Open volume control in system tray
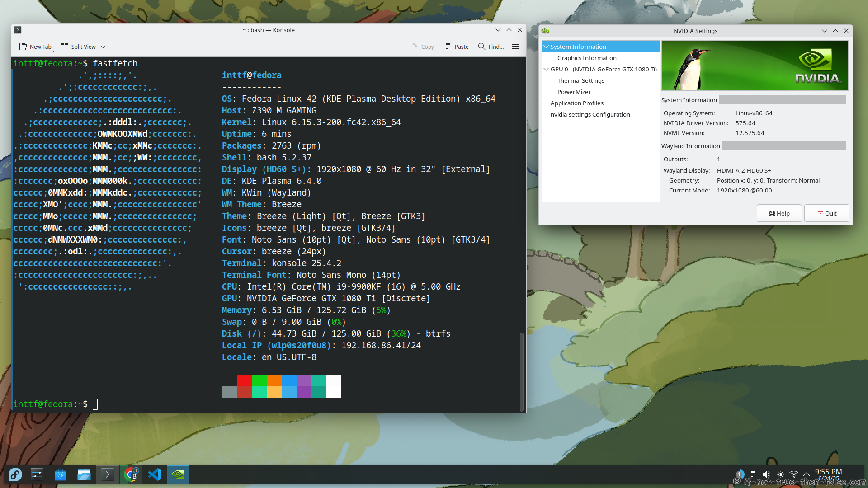This screenshot has height=488, width=868. tap(766, 474)
